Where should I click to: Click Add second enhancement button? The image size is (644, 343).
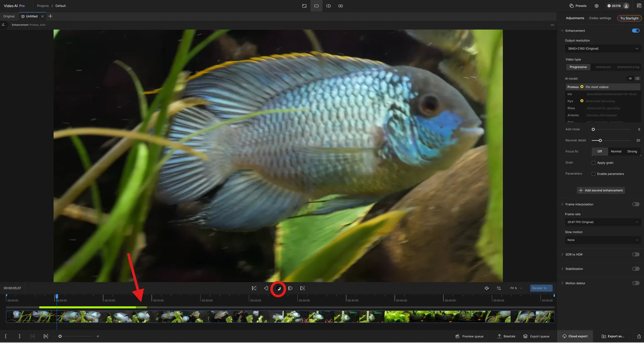[x=601, y=191]
